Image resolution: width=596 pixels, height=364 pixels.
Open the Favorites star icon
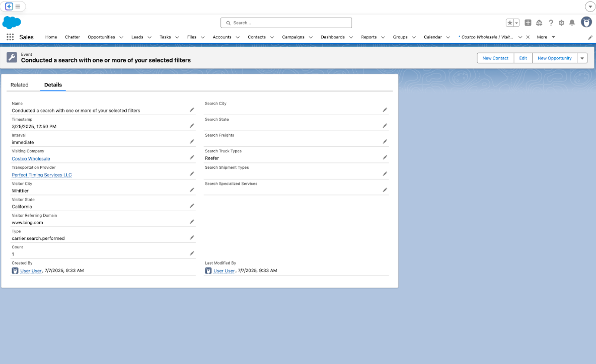click(x=510, y=23)
